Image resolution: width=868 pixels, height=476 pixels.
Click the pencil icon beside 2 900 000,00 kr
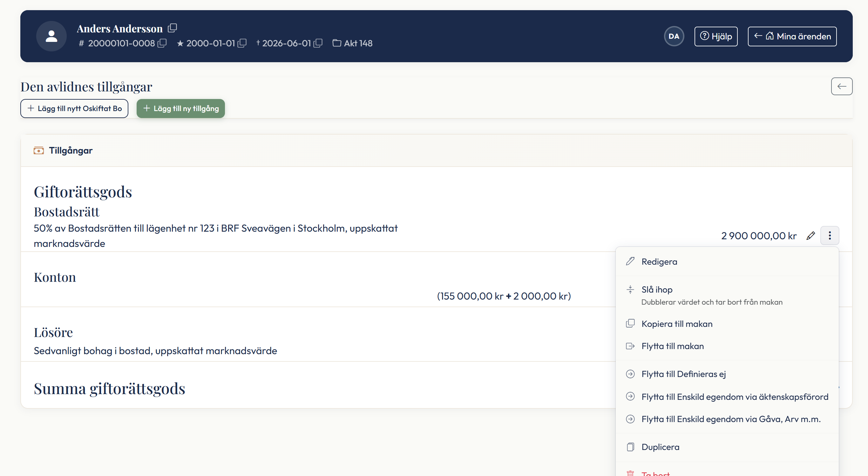(x=811, y=236)
